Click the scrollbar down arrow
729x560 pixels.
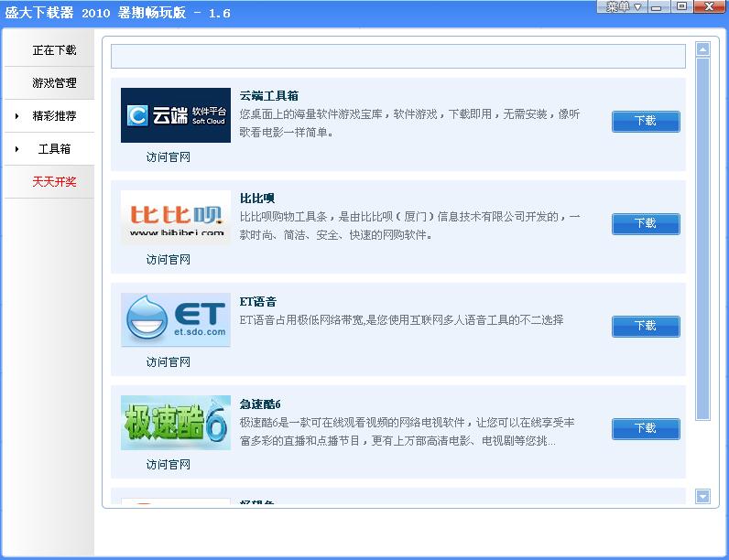pos(703,496)
